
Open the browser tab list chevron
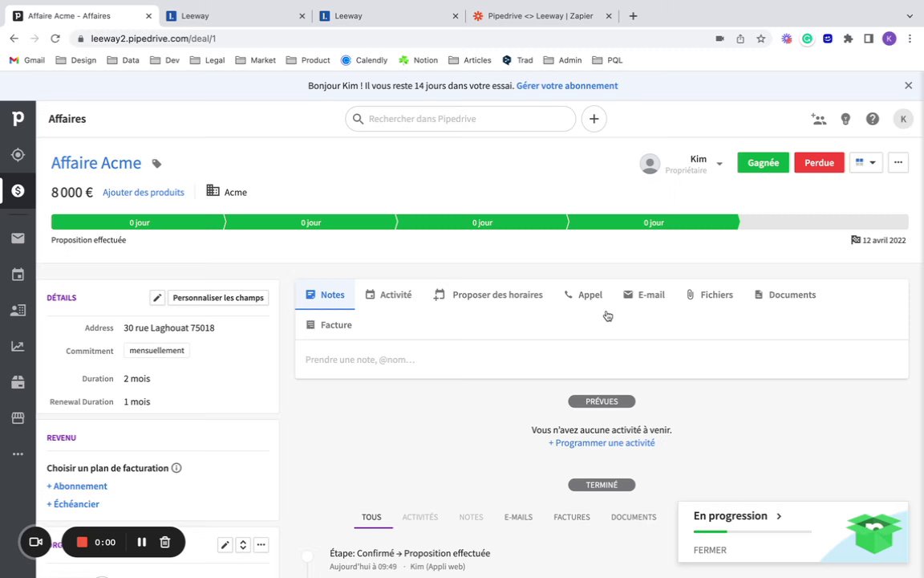coord(910,16)
